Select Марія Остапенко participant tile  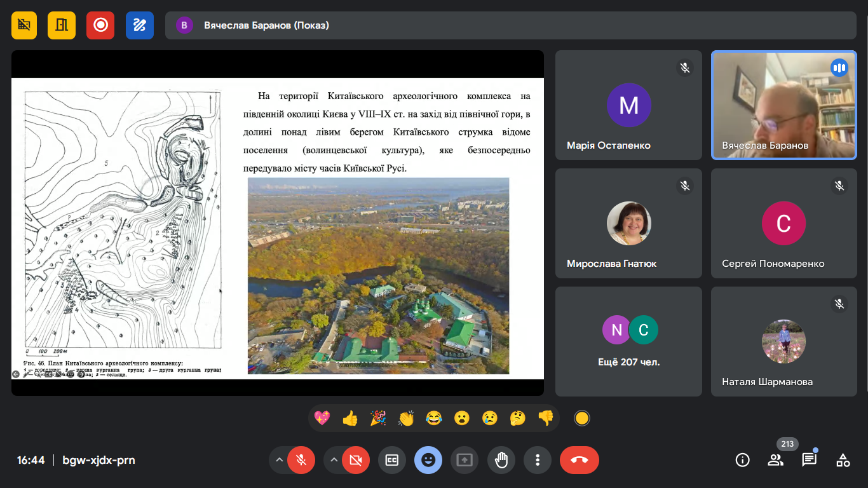pos(628,105)
